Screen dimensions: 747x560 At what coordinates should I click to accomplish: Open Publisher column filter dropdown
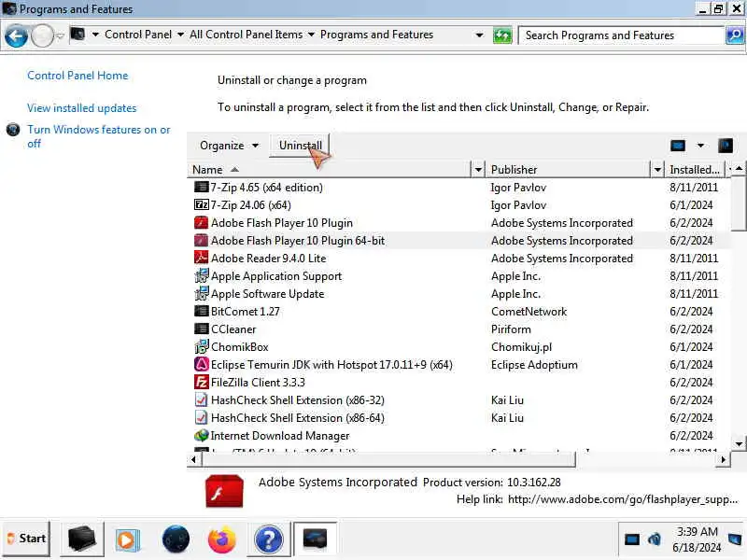tap(657, 170)
